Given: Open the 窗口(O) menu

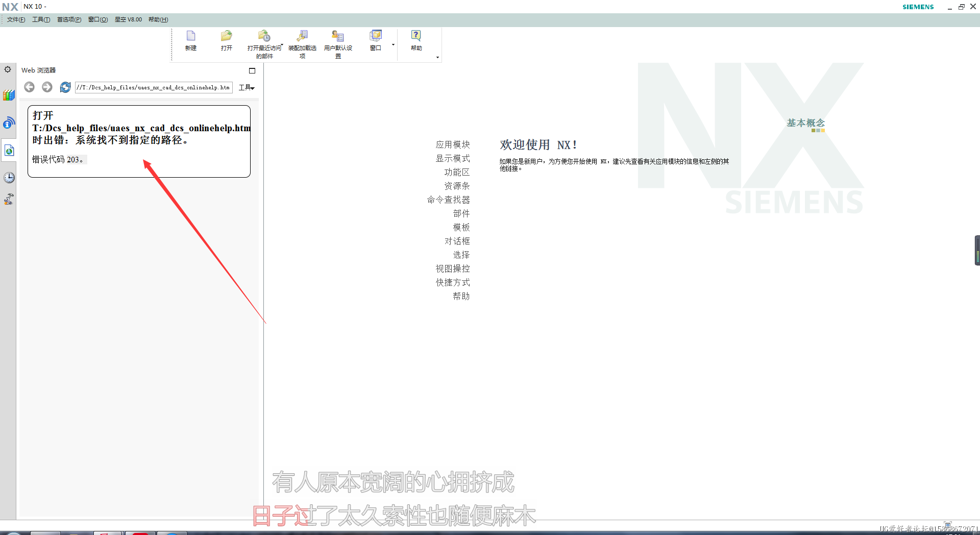Looking at the screenshot, I should tap(98, 19).
